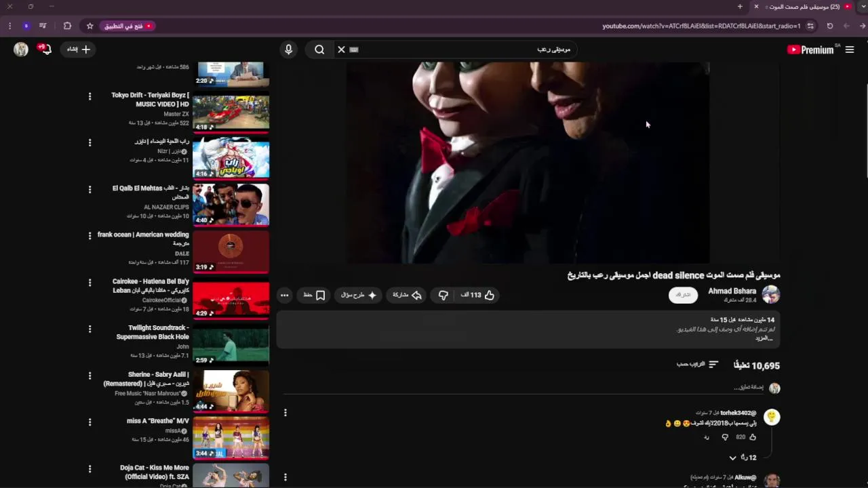Play Sherine Sabry Aalil thumbnail
The height and width of the screenshot is (488, 868).
(231, 391)
